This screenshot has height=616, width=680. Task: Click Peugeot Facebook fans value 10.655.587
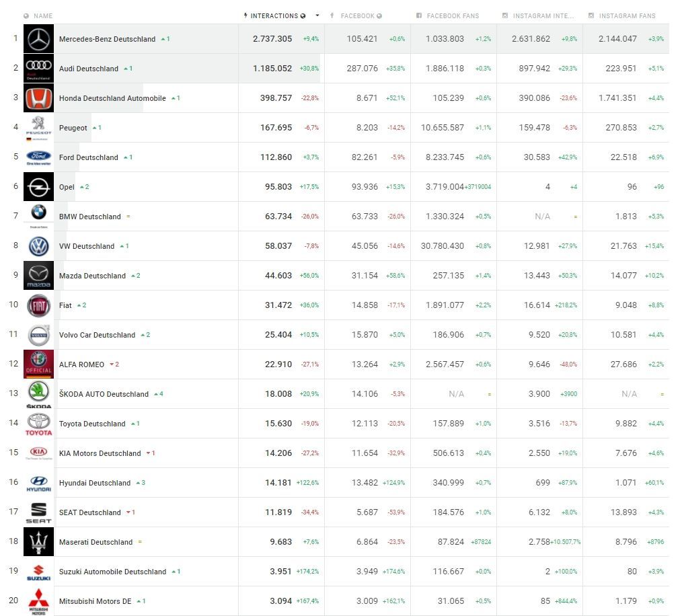(443, 128)
